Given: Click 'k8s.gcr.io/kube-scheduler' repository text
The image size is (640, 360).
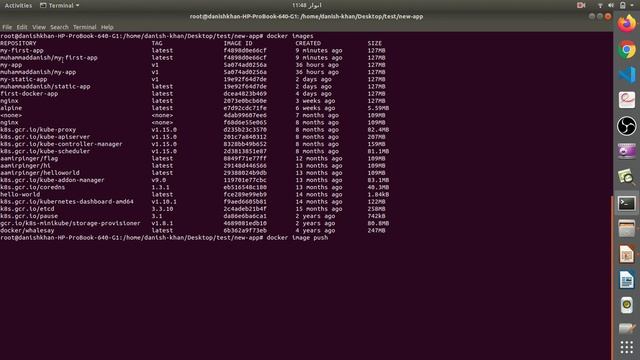Looking at the screenshot, I should click(x=45, y=151).
